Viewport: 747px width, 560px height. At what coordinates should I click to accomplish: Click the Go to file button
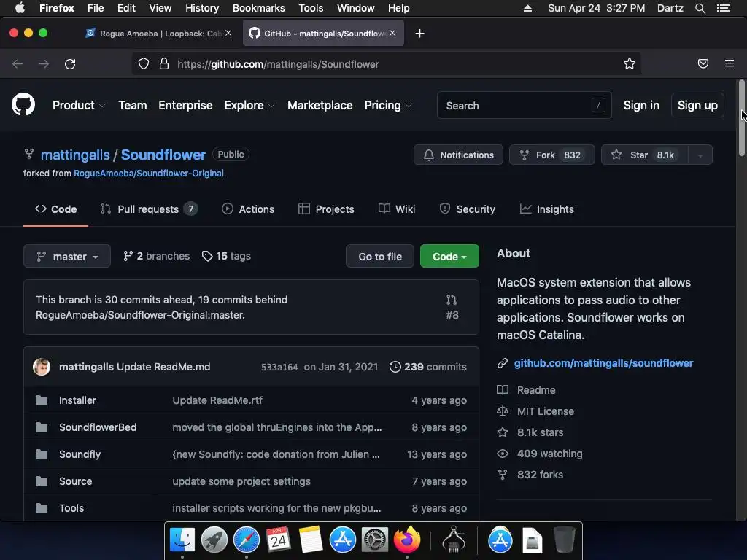point(380,256)
